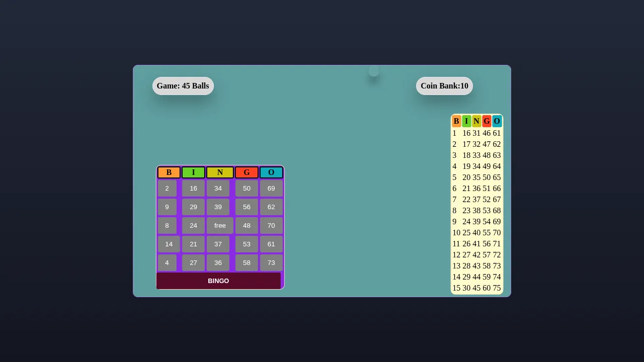
Task: Click the orange B header on the card
Action: pos(169,172)
